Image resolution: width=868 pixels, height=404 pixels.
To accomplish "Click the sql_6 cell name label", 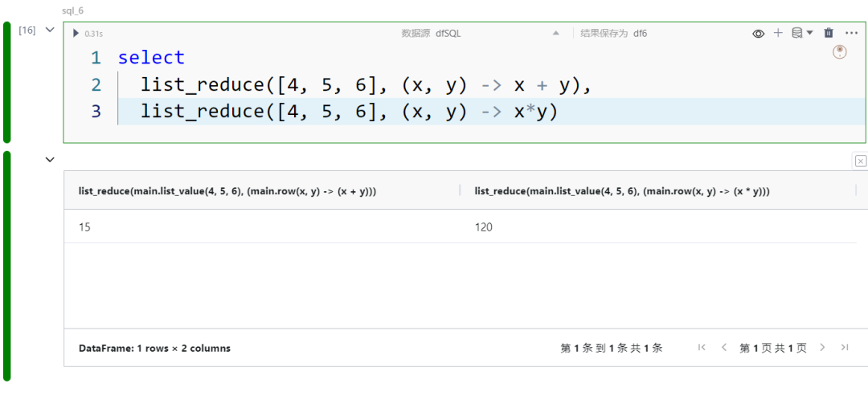I will click(x=73, y=10).
